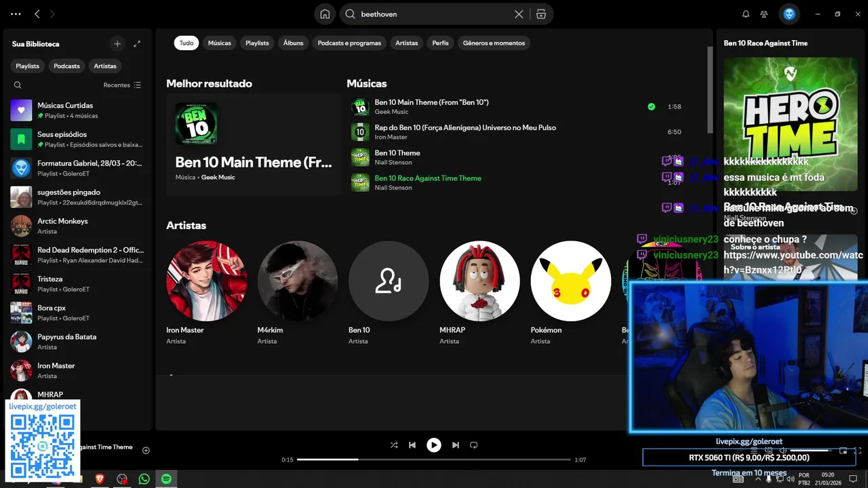The width and height of the screenshot is (868, 488).
Task: Toggle shuffle playback
Action: (394, 445)
